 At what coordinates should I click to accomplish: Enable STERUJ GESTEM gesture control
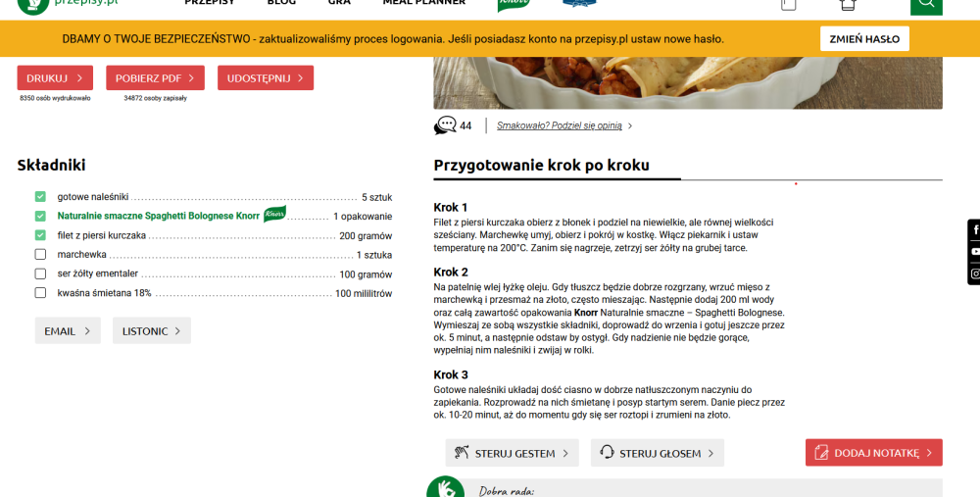[512, 453]
